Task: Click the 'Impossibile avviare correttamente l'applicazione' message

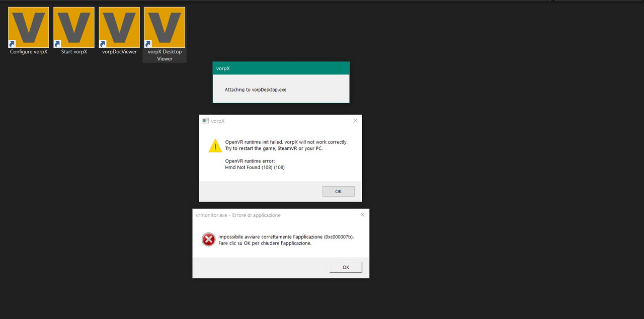Action: tap(286, 236)
